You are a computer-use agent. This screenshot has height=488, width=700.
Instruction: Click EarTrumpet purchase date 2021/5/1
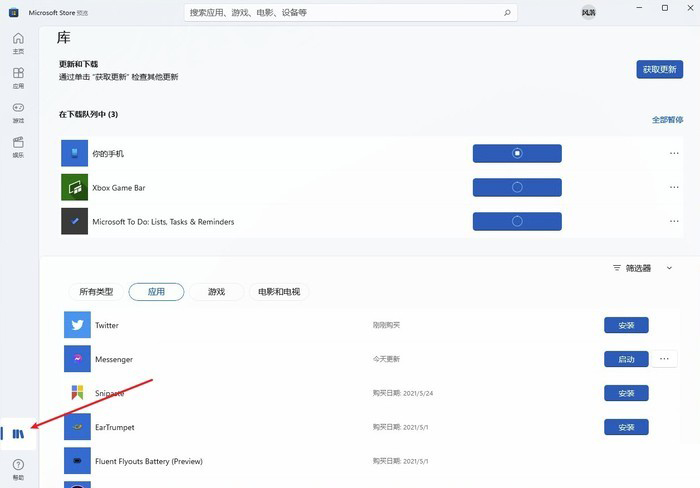[x=400, y=427]
